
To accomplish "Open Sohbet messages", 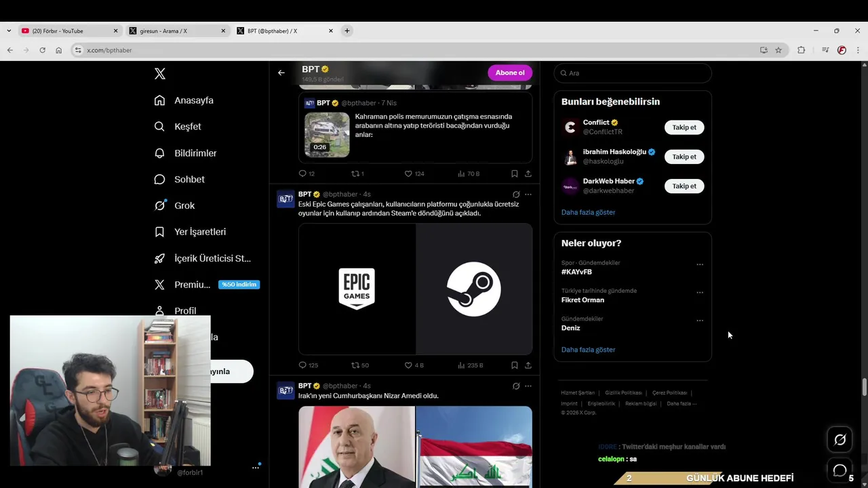I will click(x=179, y=180).
